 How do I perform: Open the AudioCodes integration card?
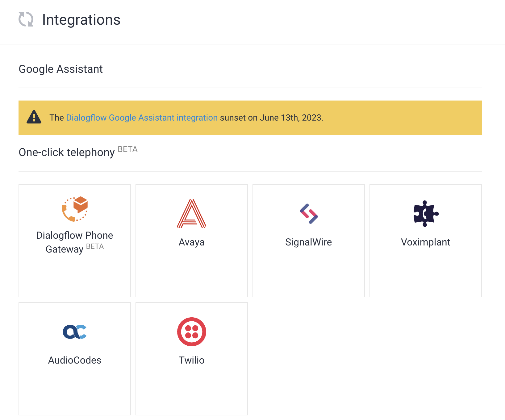pyautogui.click(x=74, y=359)
